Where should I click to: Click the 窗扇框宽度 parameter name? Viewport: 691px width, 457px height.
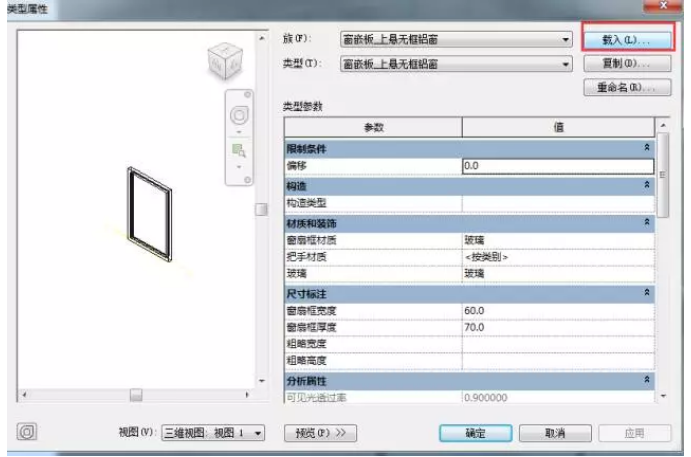pos(311,311)
